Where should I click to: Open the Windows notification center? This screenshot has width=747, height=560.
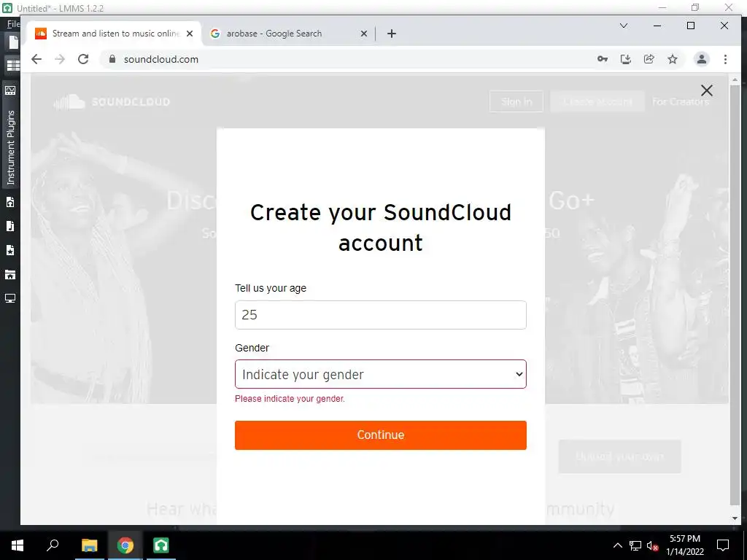(x=723, y=545)
